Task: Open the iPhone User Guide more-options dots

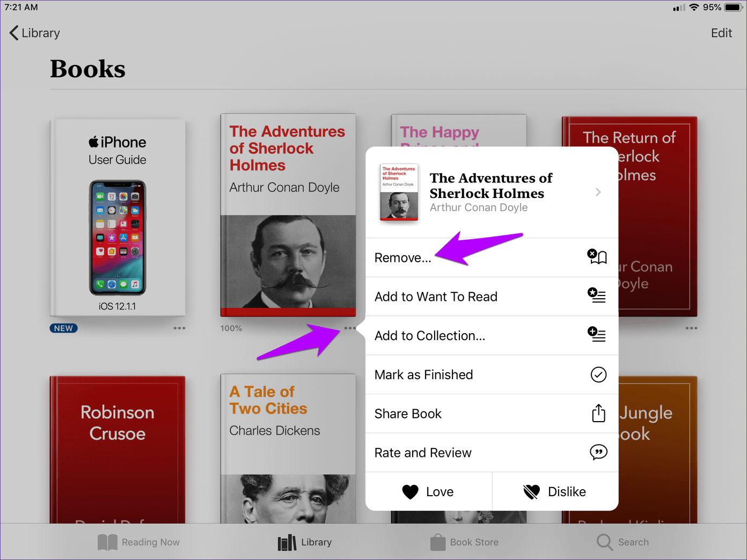Action: (179, 328)
